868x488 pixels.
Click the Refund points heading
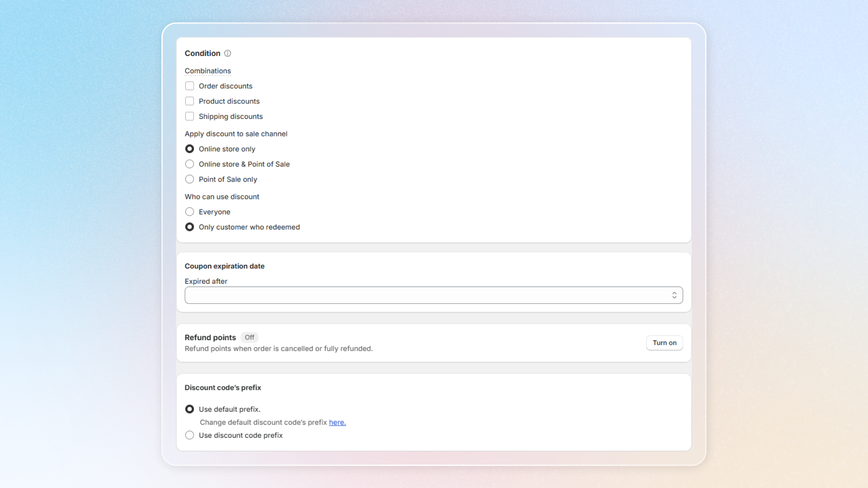pyautogui.click(x=210, y=338)
